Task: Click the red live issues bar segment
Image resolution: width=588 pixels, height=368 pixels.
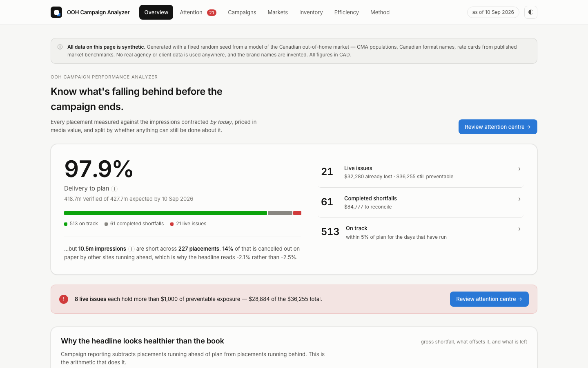Action: (x=297, y=213)
